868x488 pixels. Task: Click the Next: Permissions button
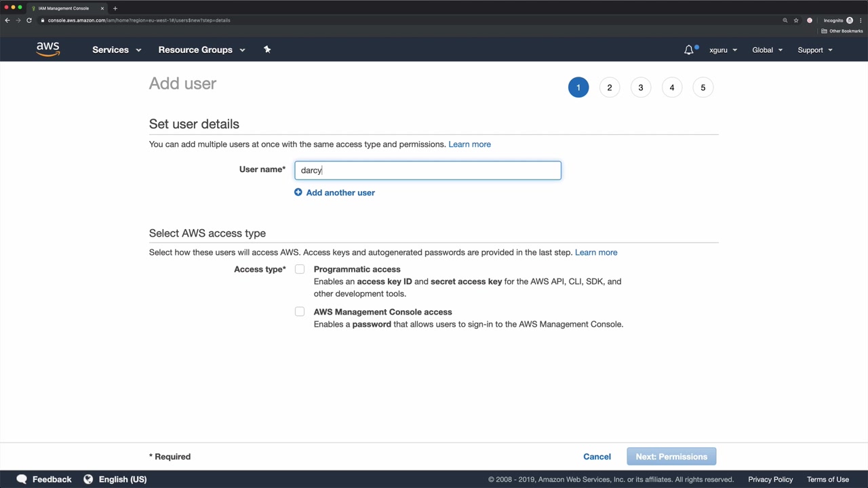(671, 457)
